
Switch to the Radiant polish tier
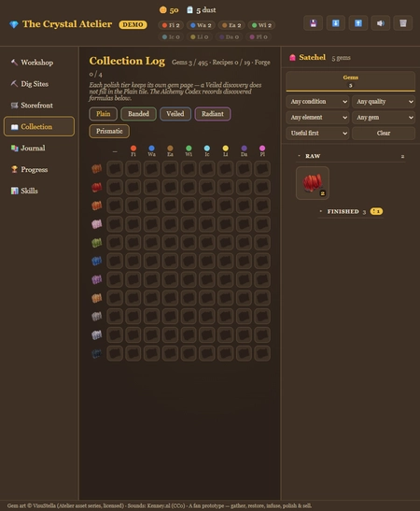click(x=213, y=114)
